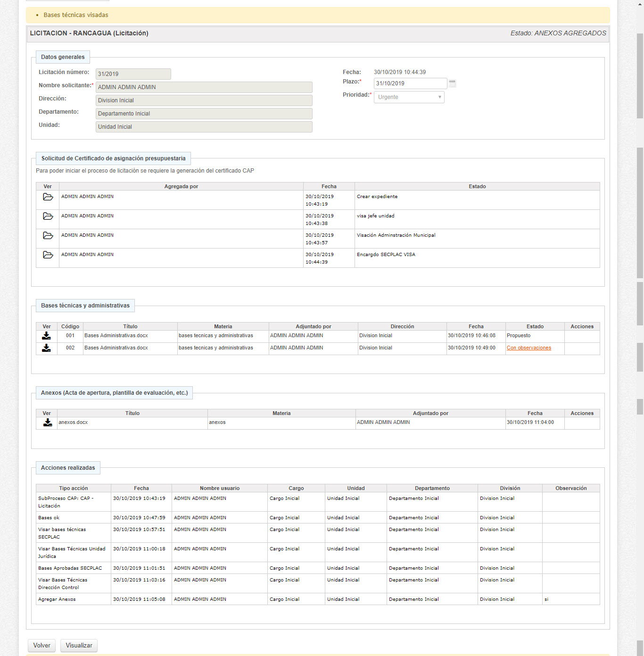The height and width of the screenshot is (656, 644).
Task: Click the 'Agregar Anexos' action row
Action: pyautogui.click(x=318, y=599)
